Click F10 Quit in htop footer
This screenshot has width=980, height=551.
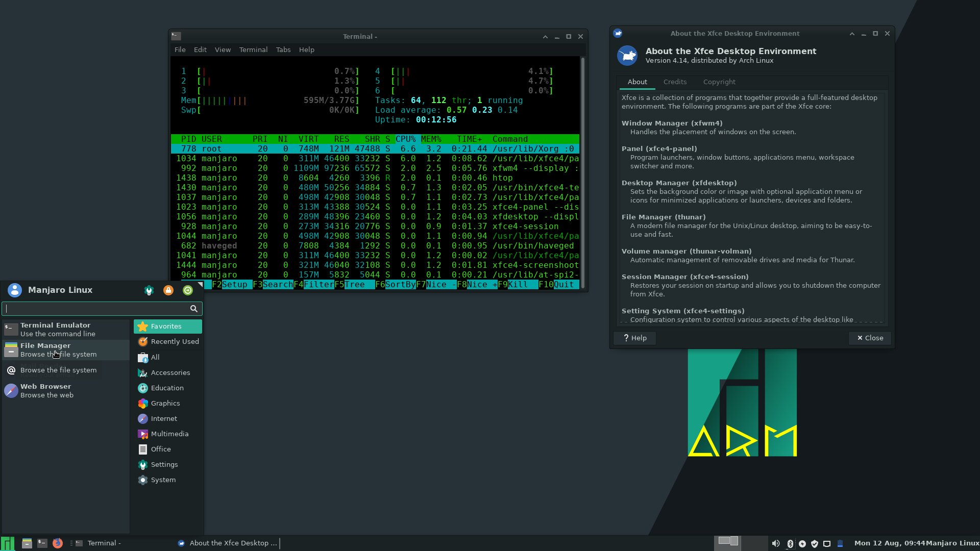tap(559, 285)
